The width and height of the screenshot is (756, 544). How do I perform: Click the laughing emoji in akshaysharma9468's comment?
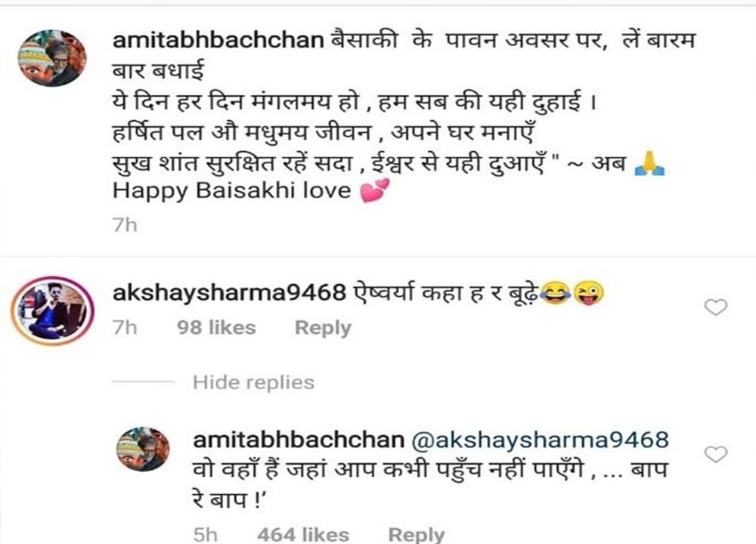click(x=555, y=293)
